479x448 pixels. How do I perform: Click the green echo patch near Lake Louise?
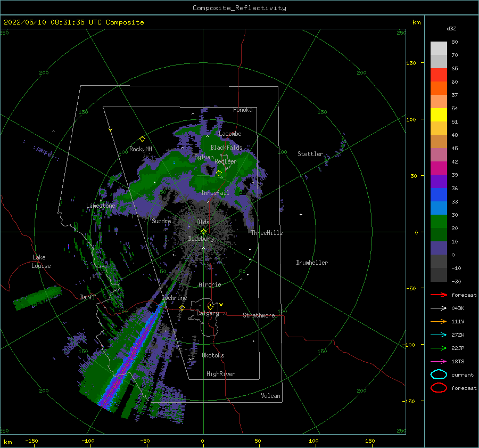coord(37,298)
